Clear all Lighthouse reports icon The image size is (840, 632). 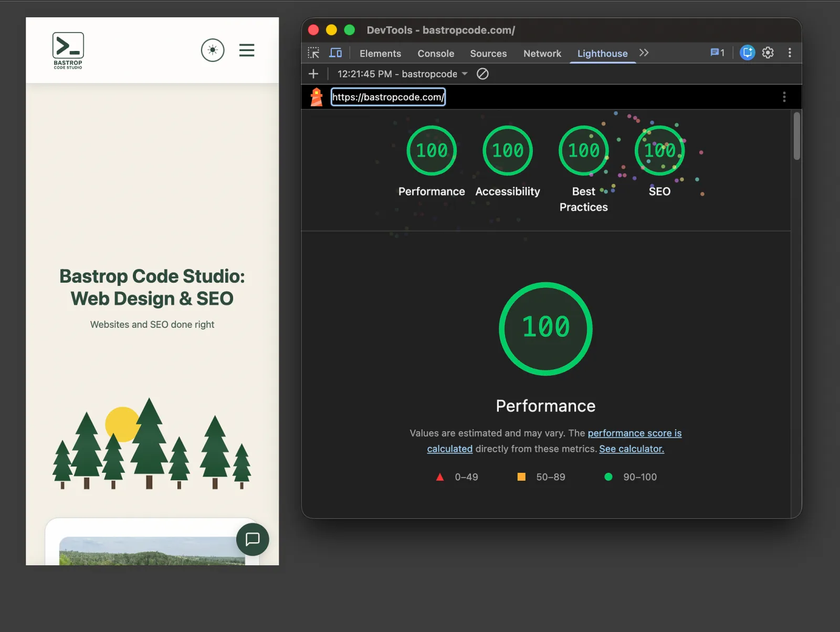click(482, 74)
